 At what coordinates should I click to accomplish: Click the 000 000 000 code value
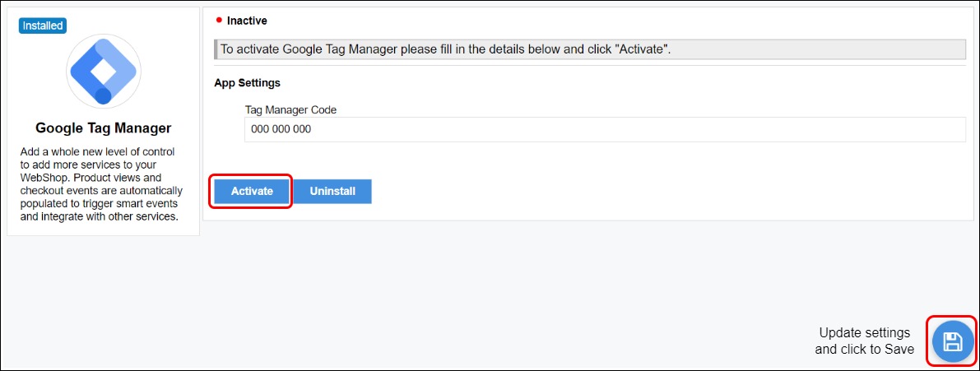(x=281, y=130)
